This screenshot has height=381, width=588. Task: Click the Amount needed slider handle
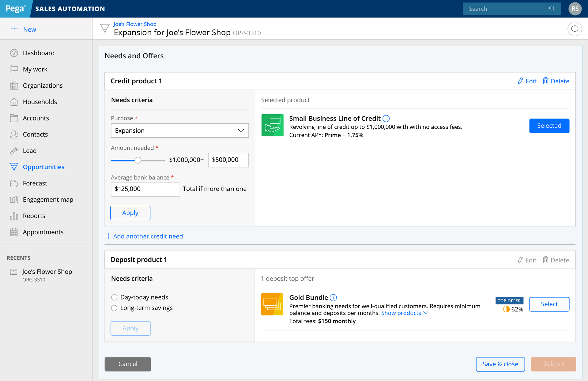tap(138, 160)
